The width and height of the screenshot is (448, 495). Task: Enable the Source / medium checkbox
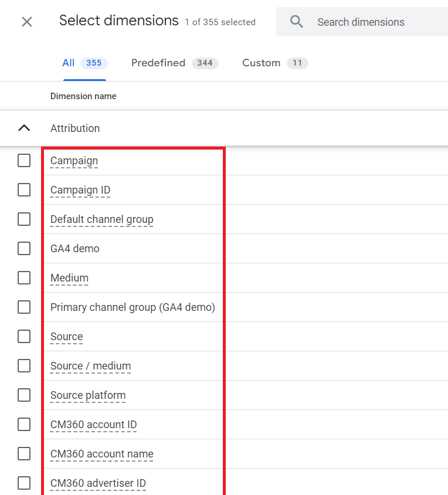24,366
